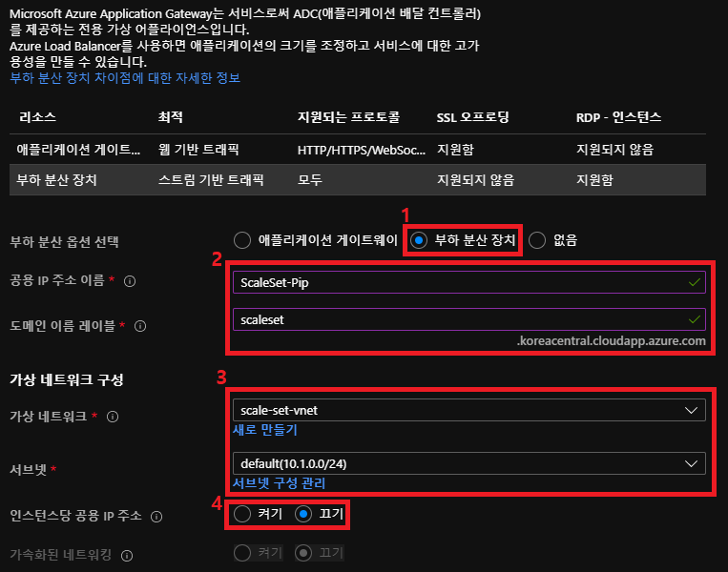
Task: Click the 지원되는 프로토콜 column header
Action: pos(348,117)
